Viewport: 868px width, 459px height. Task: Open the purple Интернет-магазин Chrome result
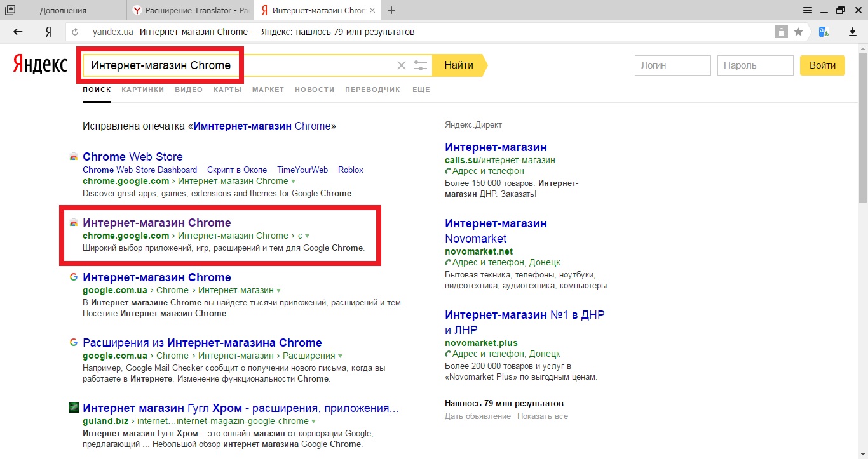coord(157,223)
